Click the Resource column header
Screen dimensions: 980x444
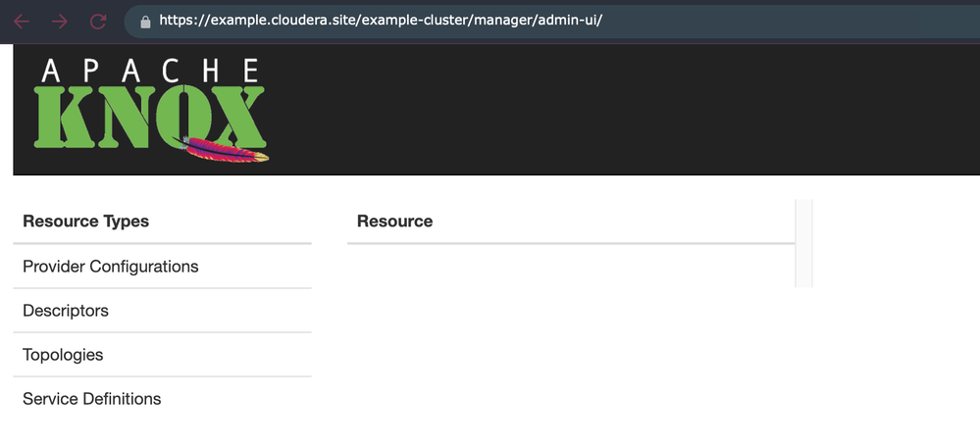[x=395, y=222]
